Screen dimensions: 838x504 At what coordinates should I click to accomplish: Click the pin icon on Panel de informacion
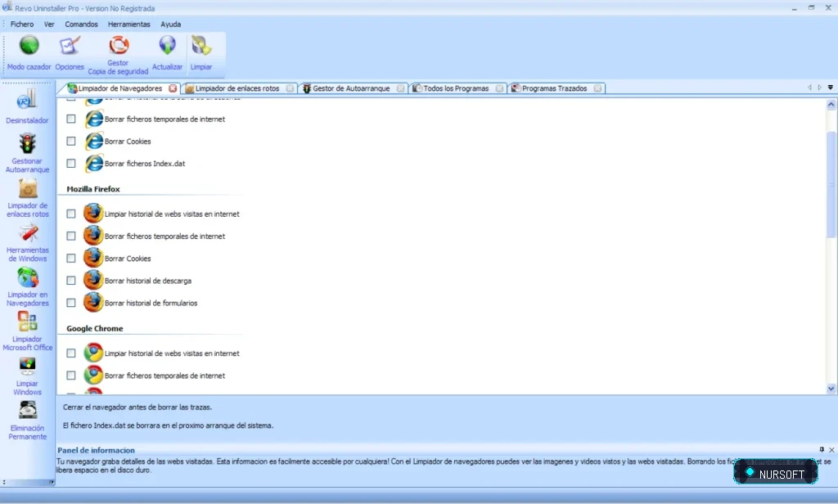pyautogui.click(x=822, y=449)
